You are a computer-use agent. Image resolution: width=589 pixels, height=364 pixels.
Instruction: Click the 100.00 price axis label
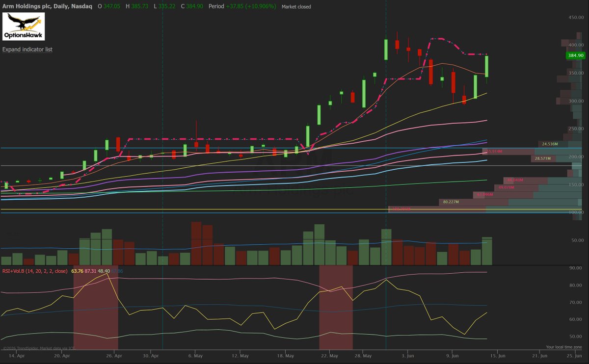click(575, 212)
